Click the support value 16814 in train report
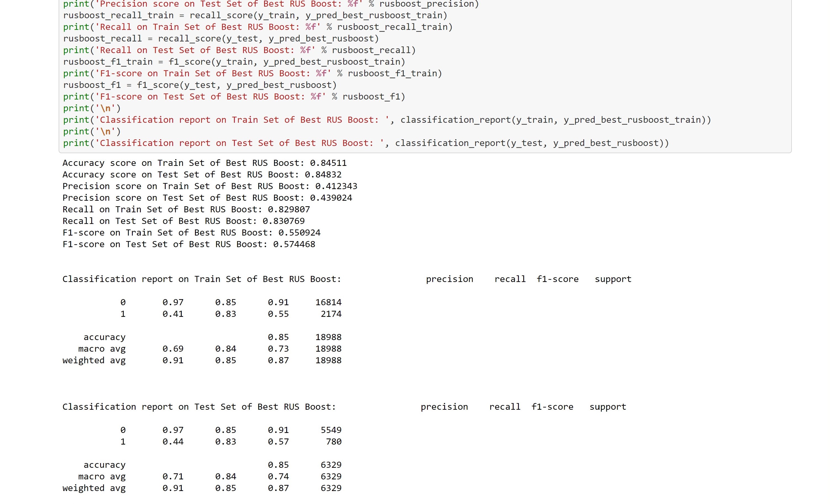 coord(328,303)
